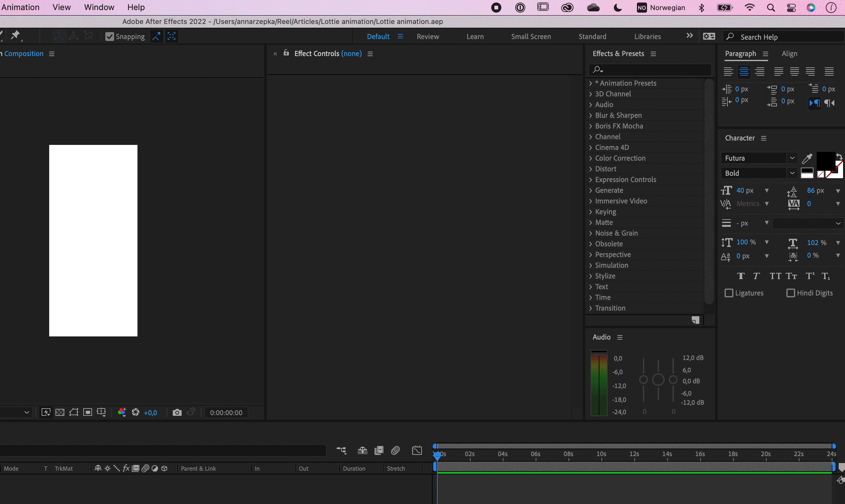The height and width of the screenshot is (504, 845).
Task: Open the Composition Mini-Flowchart icon
Action: tap(341, 450)
